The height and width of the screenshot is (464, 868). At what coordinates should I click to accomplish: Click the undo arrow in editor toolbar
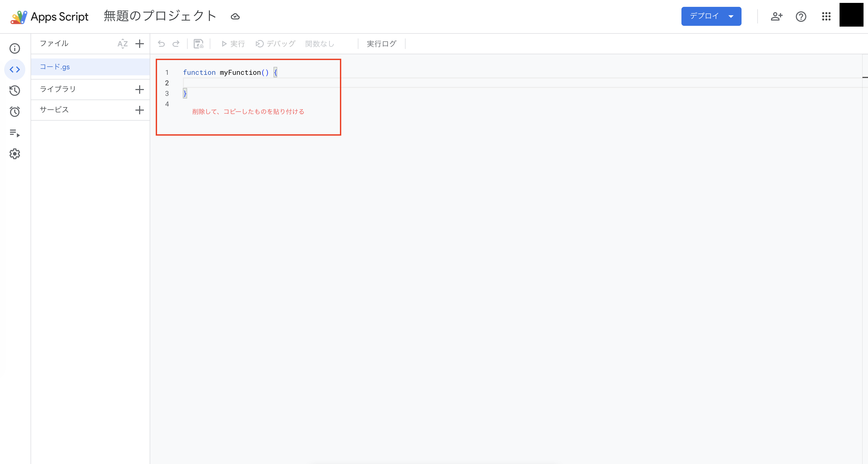tap(162, 44)
